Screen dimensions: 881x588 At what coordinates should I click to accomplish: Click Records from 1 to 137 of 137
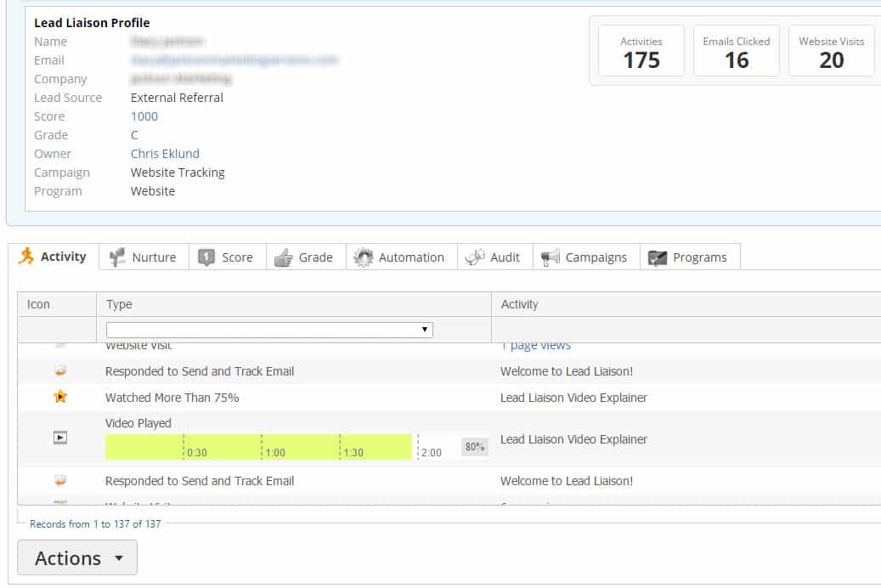tap(95, 524)
